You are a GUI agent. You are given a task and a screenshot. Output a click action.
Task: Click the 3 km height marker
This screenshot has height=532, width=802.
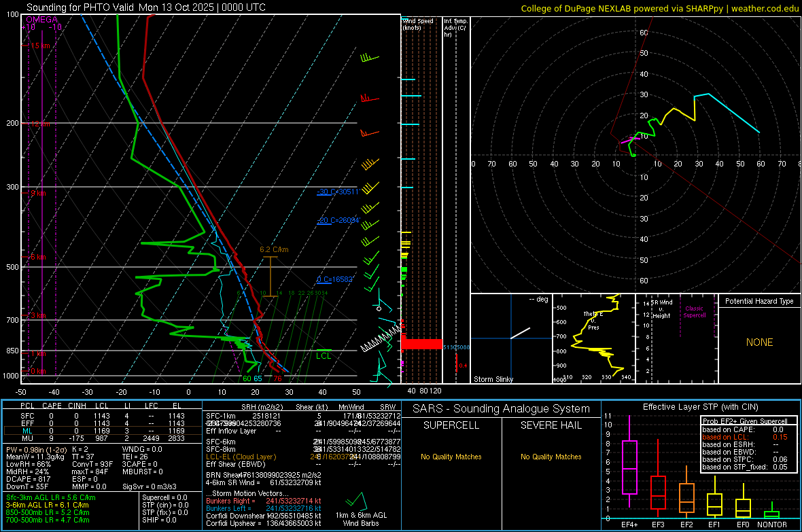click(38, 315)
